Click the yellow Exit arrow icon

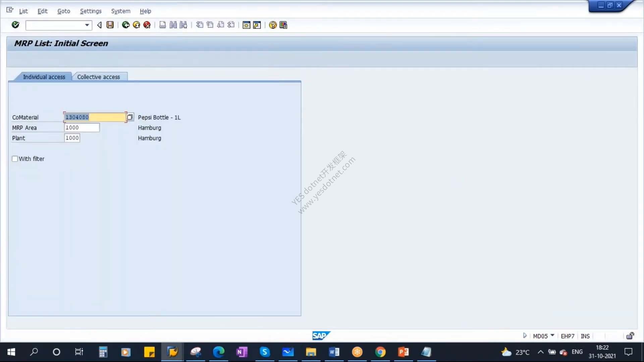(x=137, y=25)
